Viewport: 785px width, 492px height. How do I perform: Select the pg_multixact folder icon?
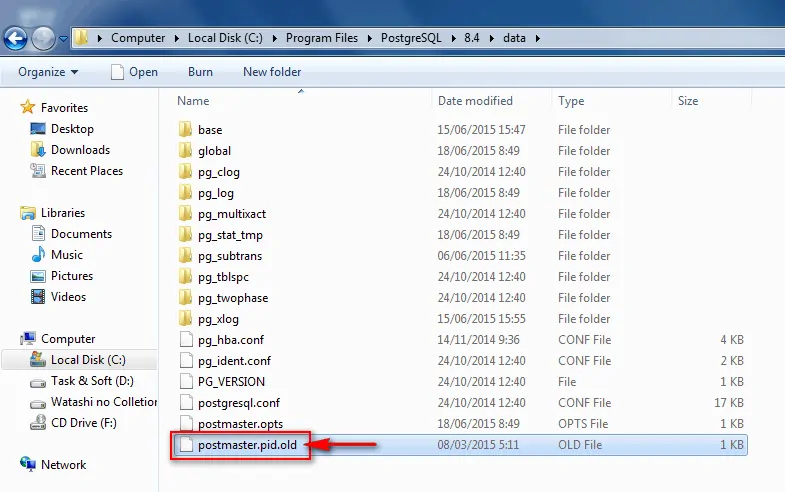185,213
